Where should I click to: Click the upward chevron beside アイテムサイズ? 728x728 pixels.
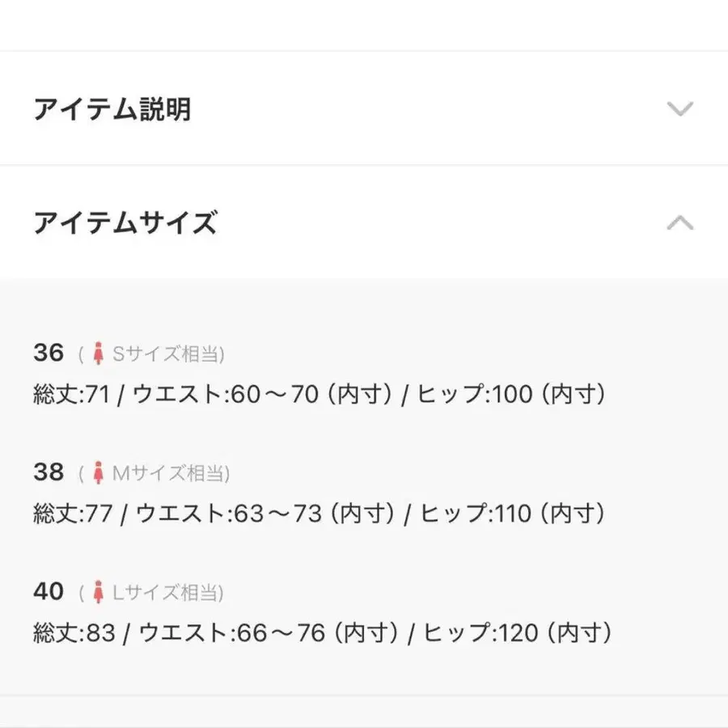[x=679, y=221]
